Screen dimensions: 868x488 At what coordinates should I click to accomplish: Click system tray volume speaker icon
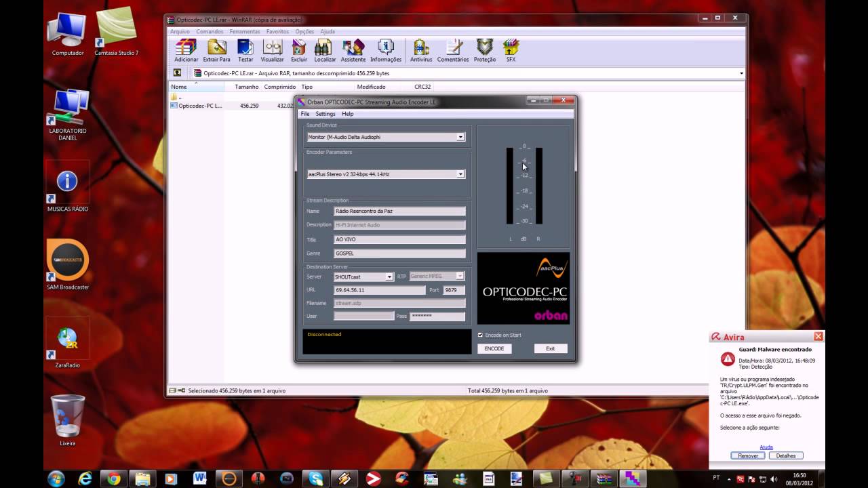coord(774,479)
